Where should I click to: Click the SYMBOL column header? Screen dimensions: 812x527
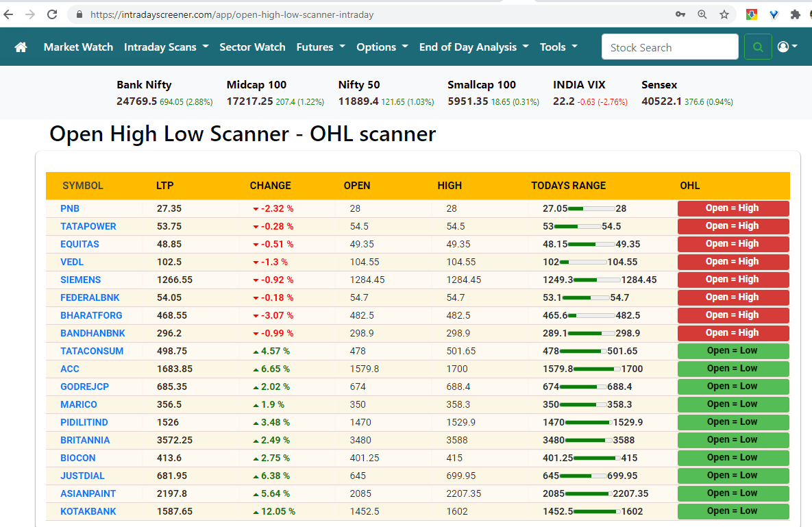coord(83,185)
